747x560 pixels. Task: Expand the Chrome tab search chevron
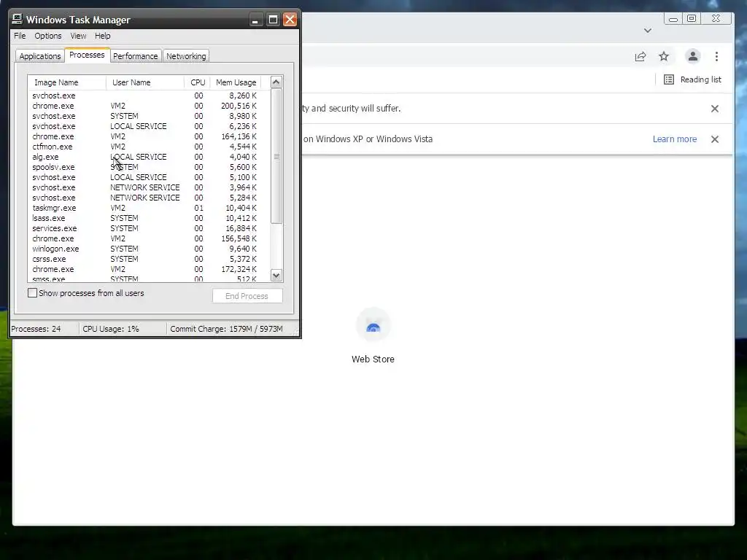point(648,31)
